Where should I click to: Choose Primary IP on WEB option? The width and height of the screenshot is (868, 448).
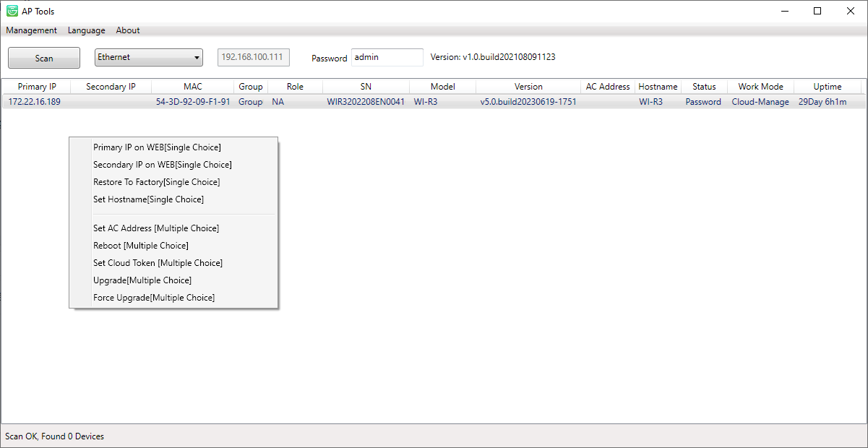pos(157,147)
